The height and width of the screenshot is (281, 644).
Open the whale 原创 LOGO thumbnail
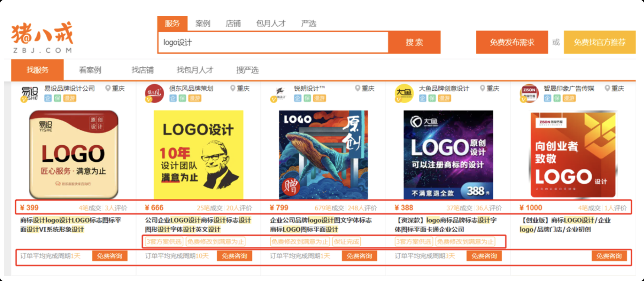[x=323, y=155]
